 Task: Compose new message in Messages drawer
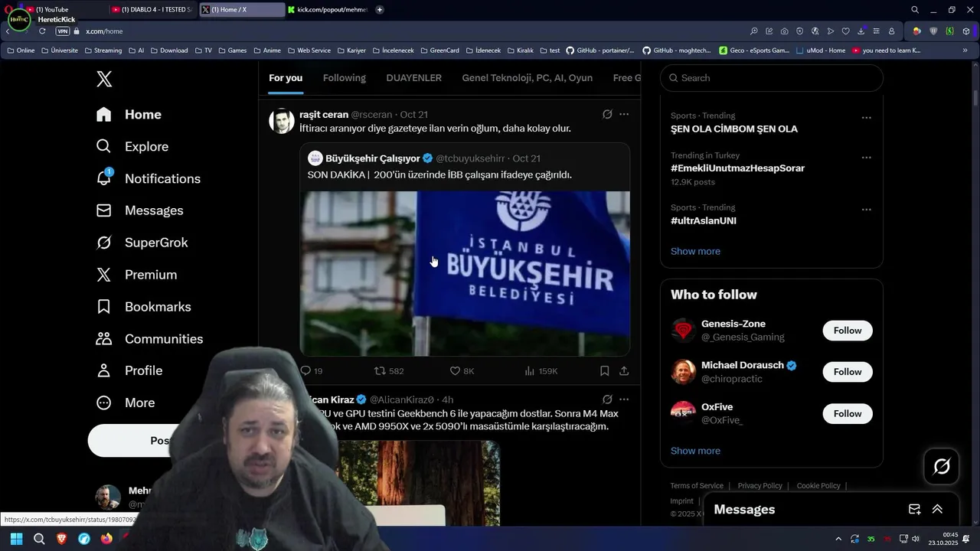click(914, 509)
